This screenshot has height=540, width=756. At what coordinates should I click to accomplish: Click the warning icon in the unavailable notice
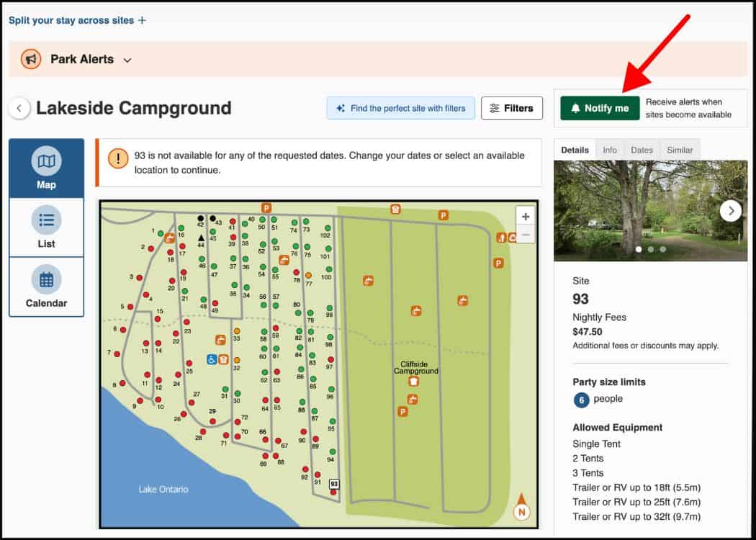pos(118,158)
